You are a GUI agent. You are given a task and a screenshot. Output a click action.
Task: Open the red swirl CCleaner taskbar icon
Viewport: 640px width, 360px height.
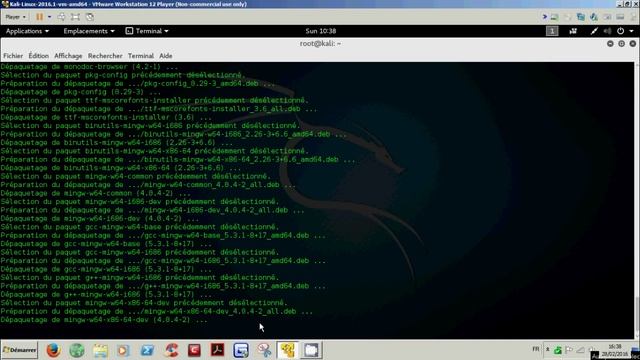(x=171, y=350)
